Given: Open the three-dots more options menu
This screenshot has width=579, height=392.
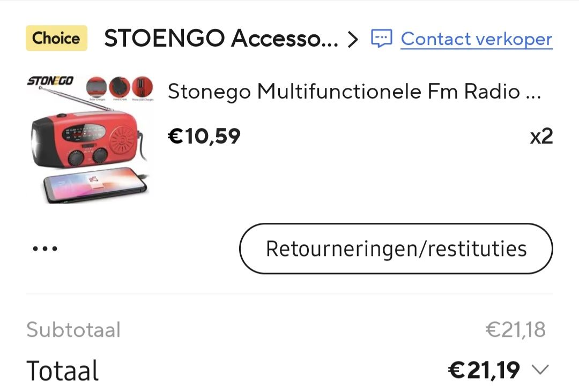Looking at the screenshot, I should tap(45, 249).
